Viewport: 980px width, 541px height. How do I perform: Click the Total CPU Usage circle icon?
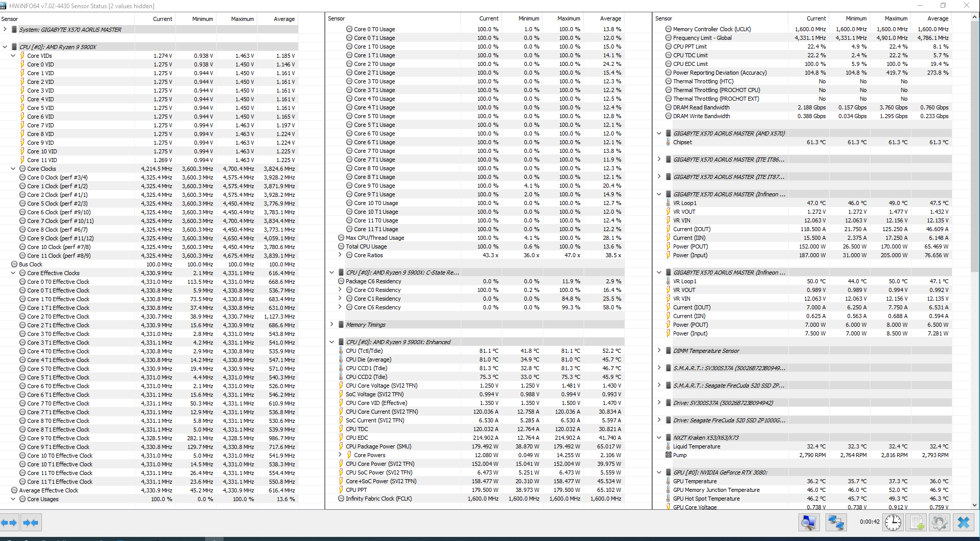(x=341, y=246)
